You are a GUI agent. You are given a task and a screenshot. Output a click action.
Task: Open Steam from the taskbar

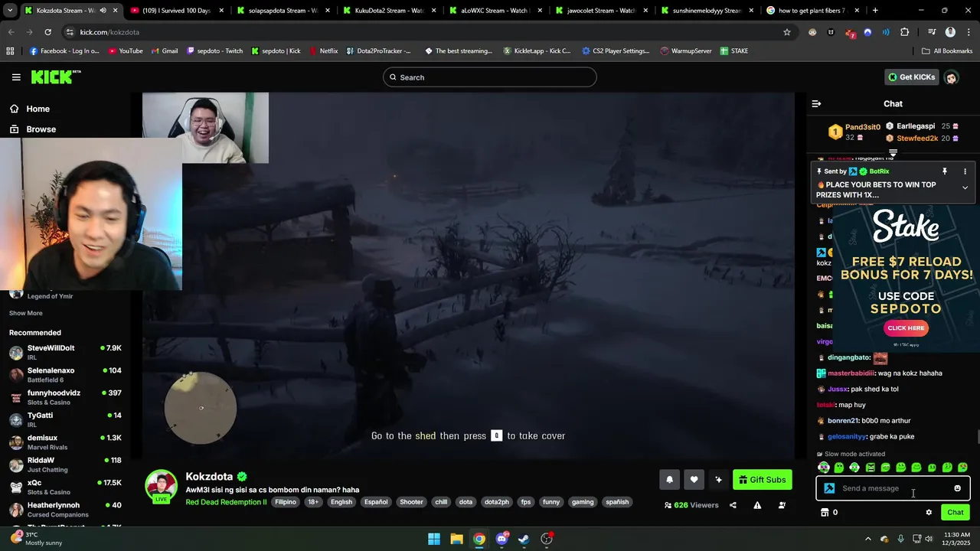[524, 539]
